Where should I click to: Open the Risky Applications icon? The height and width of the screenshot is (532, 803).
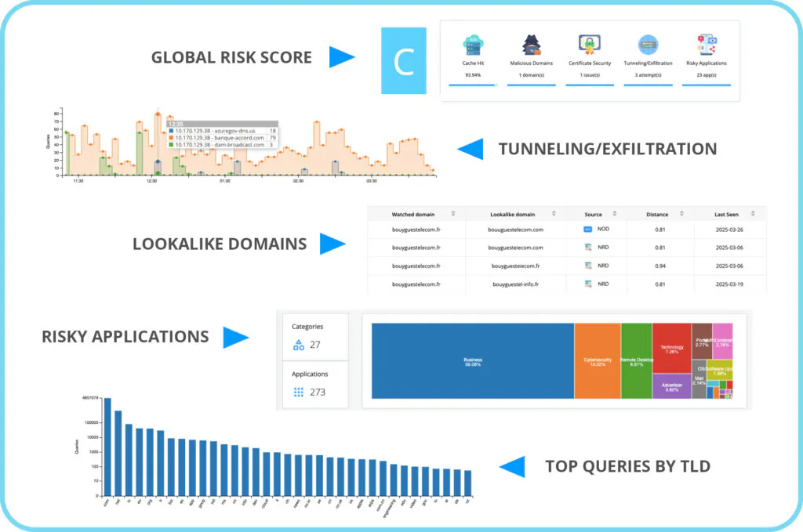pos(705,44)
